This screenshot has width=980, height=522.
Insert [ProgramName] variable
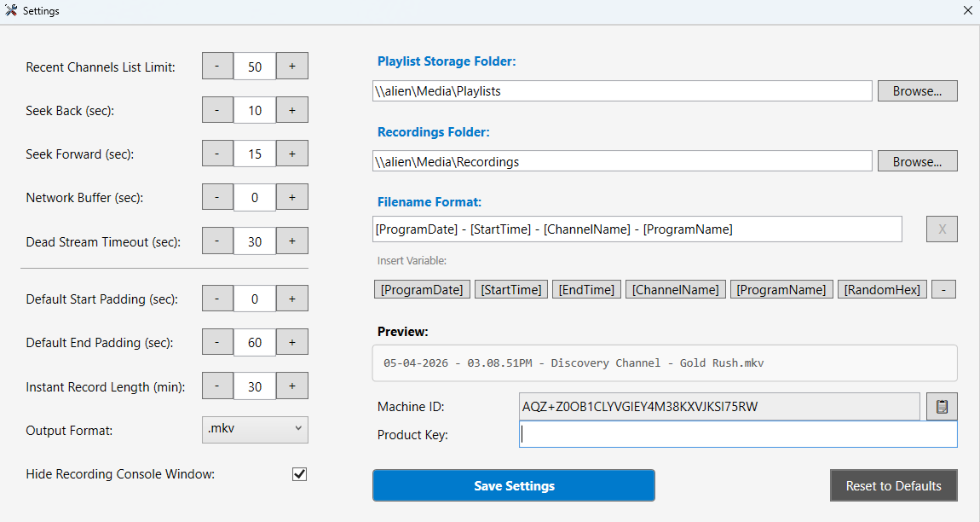coord(781,290)
